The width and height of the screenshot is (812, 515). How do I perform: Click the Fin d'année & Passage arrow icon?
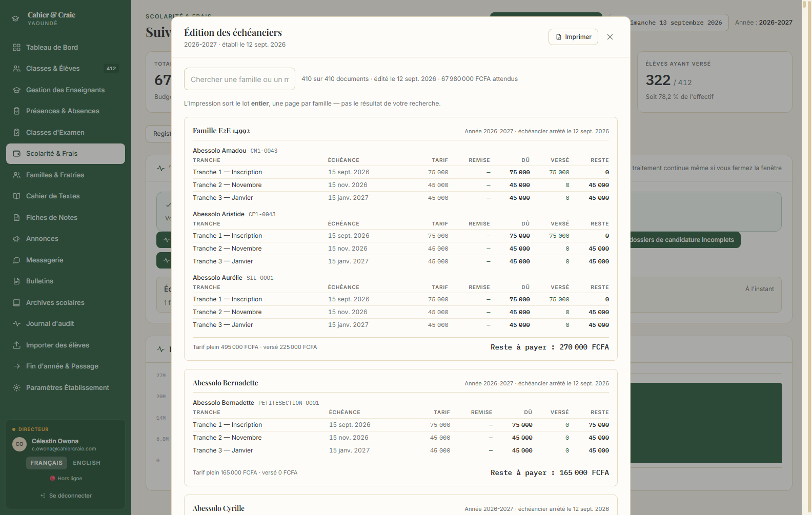click(x=16, y=366)
